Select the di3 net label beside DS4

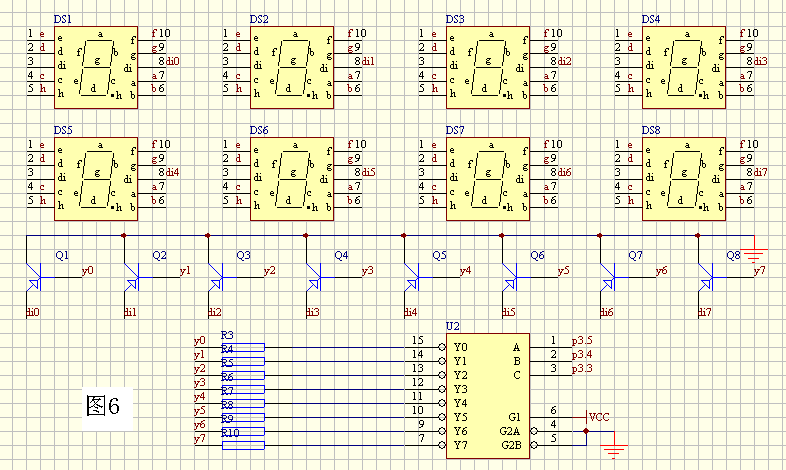pyautogui.click(x=760, y=61)
